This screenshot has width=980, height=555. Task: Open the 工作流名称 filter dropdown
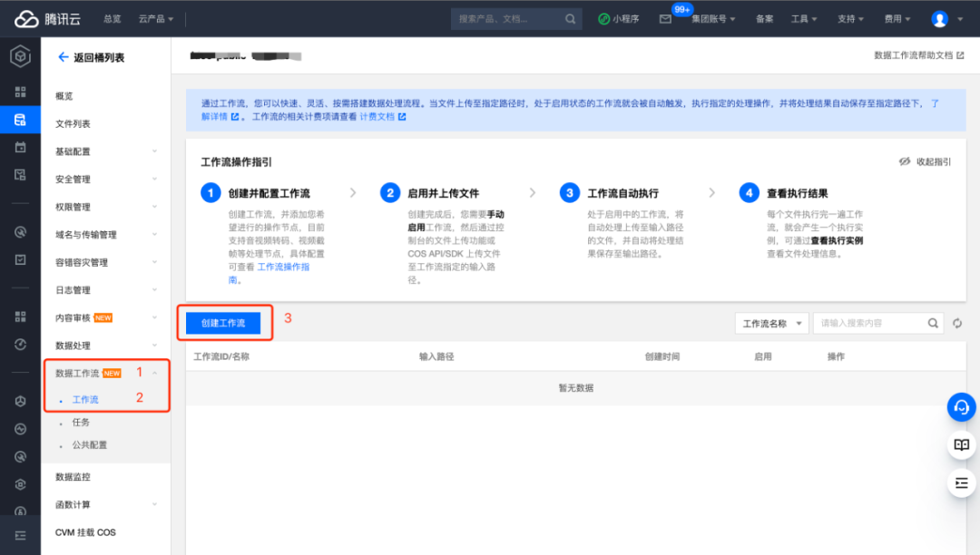point(772,324)
